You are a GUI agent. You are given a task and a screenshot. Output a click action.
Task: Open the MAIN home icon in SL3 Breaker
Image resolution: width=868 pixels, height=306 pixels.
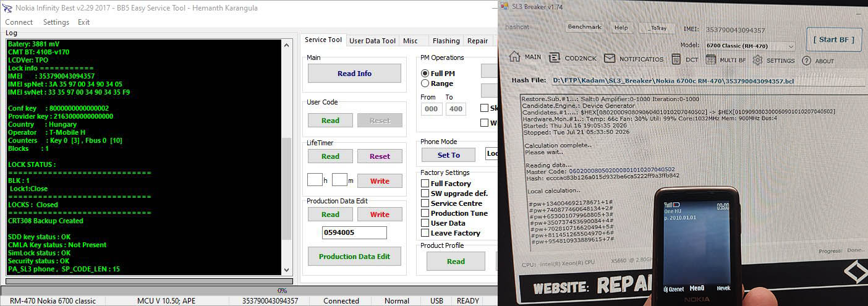click(x=514, y=57)
